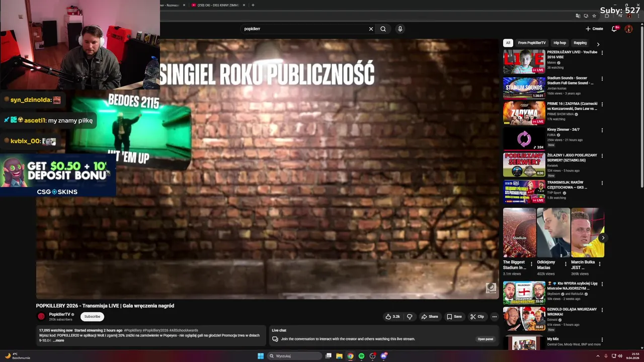Open the Marcin Bulka short
This screenshot has height=362, width=644.
(x=587, y=233)
